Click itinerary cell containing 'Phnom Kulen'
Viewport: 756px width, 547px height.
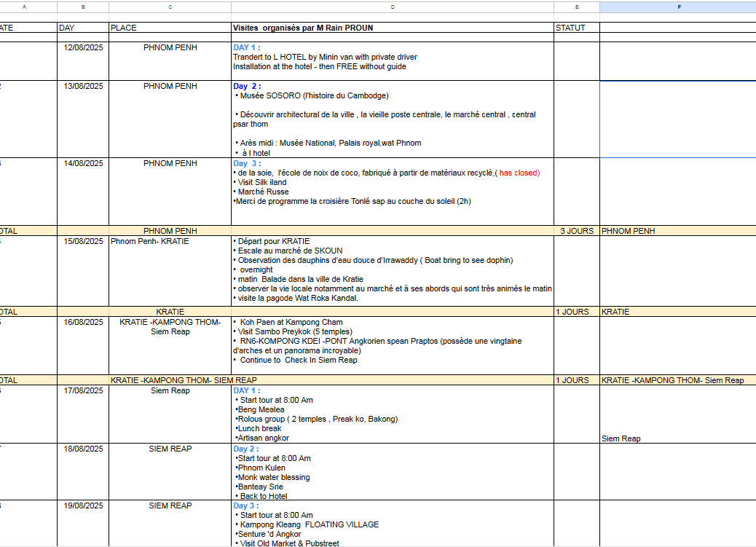393,472
